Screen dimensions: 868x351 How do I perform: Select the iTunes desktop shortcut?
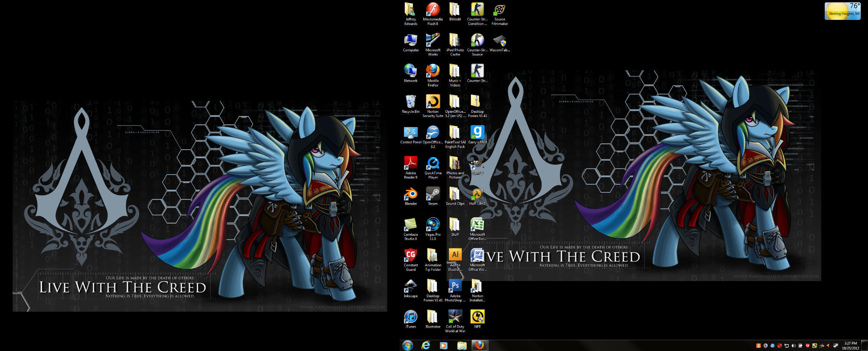coord(411,320)
